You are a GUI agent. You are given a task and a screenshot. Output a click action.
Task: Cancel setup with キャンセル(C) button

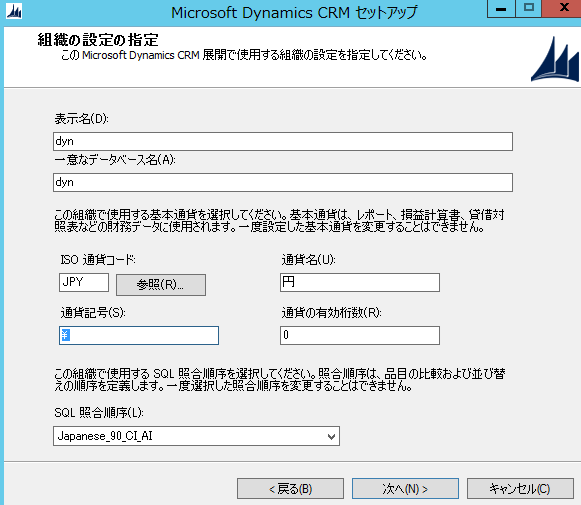coord(520,489)
